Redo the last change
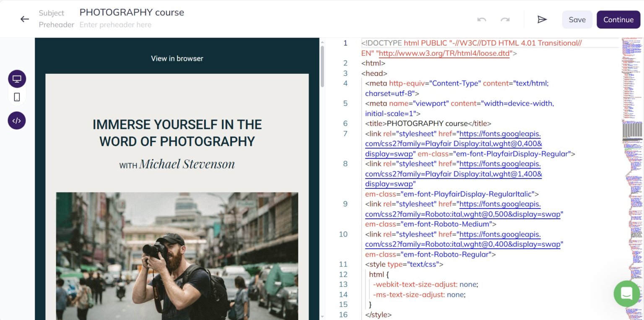This screenshot has width=644, height=320. pyautogui.click(x=504, y=19)
